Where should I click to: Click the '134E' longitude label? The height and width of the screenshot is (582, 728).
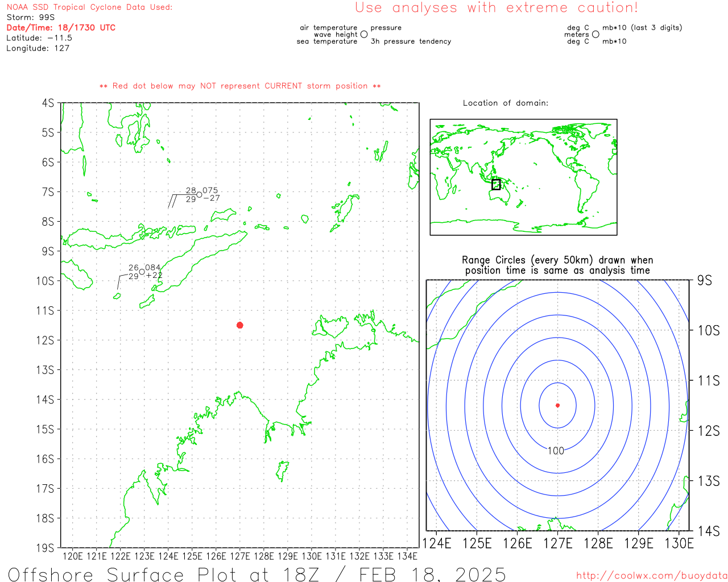407,556
